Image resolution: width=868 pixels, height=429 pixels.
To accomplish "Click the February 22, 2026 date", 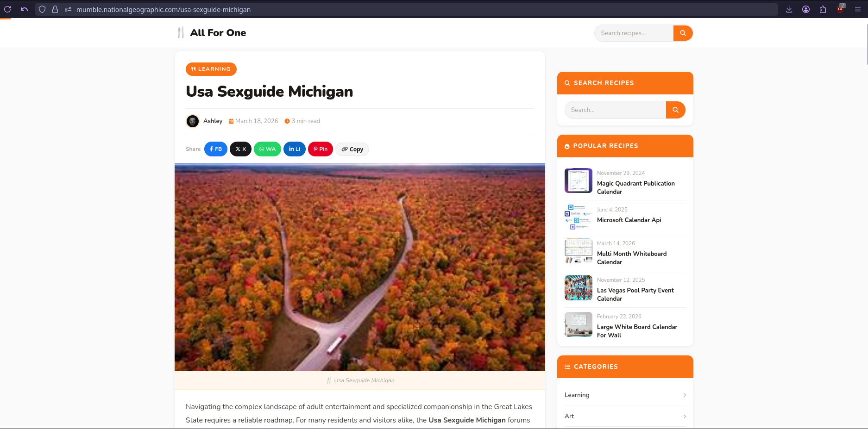I will click(x=619, y=317).
